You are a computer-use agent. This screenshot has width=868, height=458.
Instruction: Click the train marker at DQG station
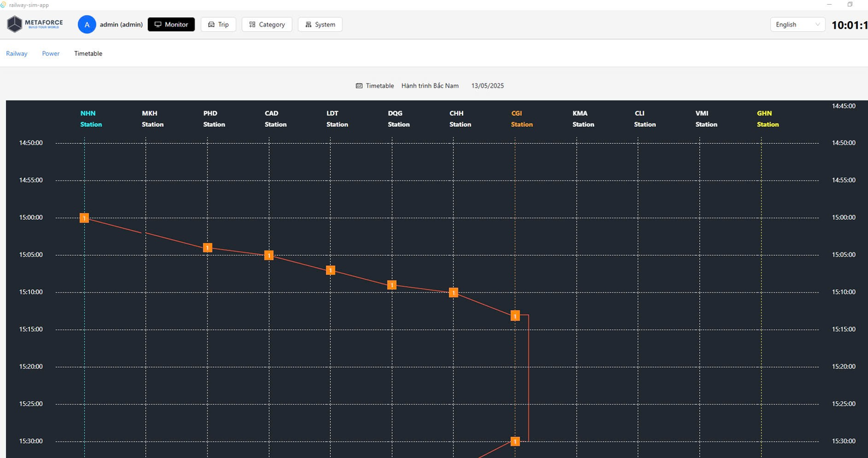pyautogui.click(x=391, y=285)
